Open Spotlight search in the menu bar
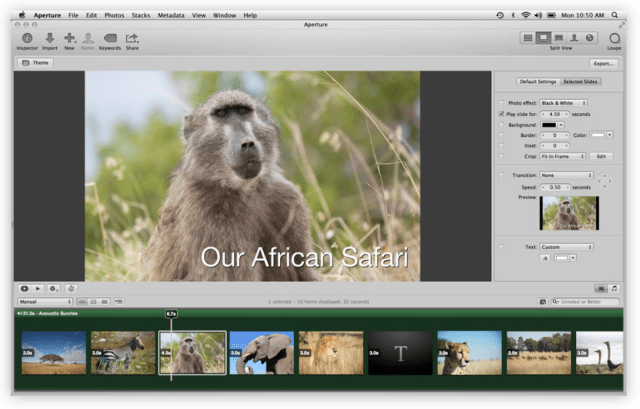 point(614,15)
